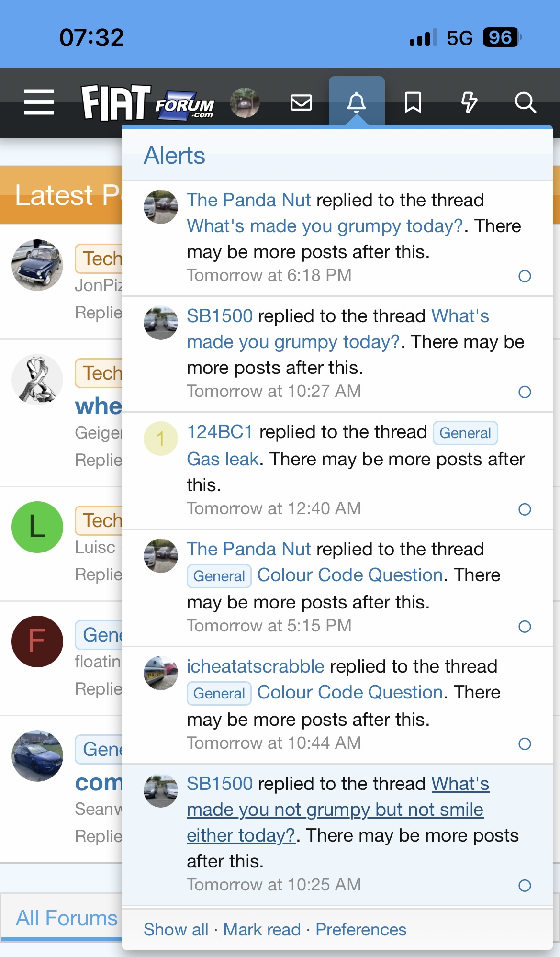Open the search magnifier icon
The width and height of the screenshot is (560, 957).
[525, 102]
